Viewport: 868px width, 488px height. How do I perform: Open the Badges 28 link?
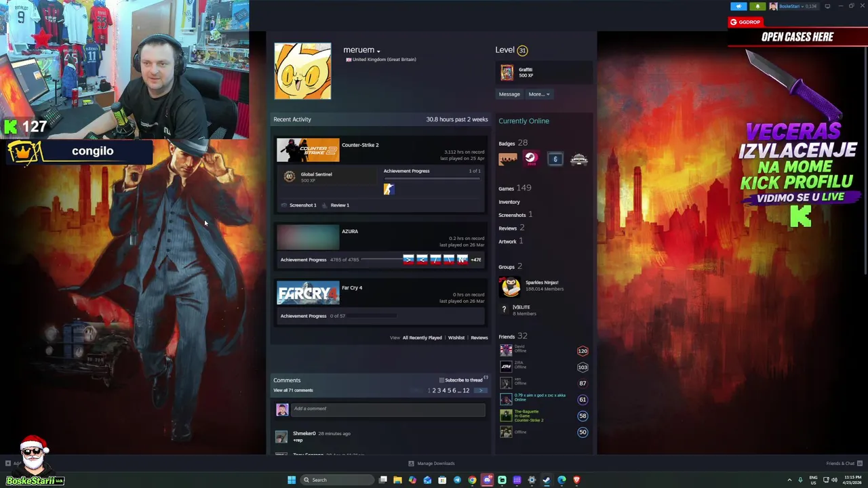point(513,143)
